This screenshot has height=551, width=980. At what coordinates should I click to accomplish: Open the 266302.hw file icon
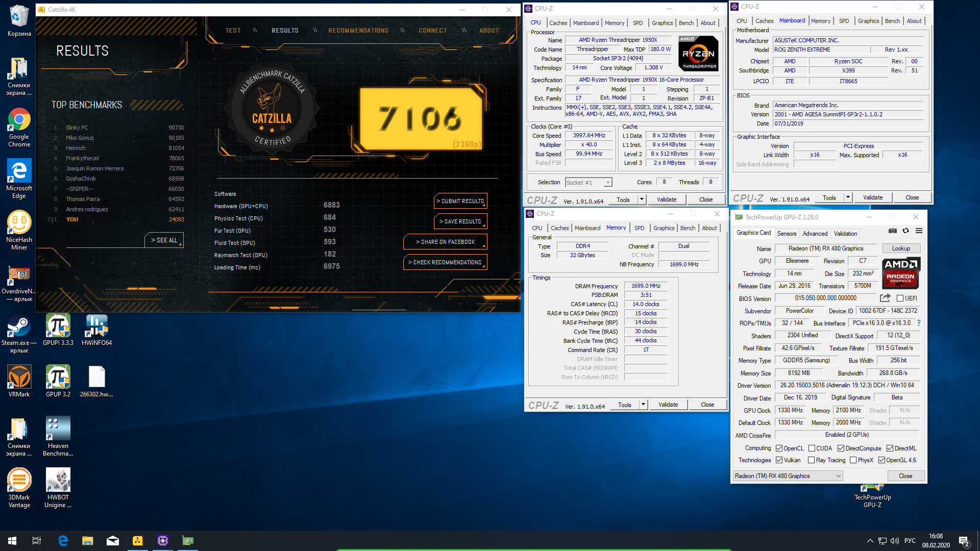96,381
